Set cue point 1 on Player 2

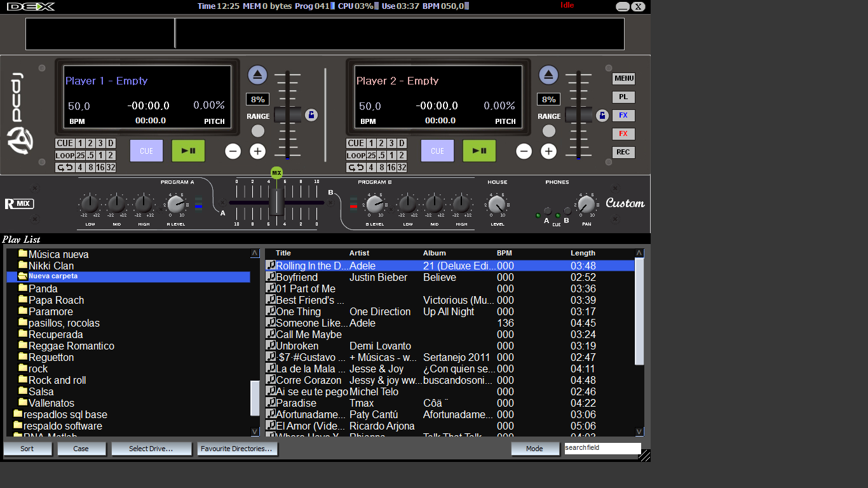click(372, 143)
